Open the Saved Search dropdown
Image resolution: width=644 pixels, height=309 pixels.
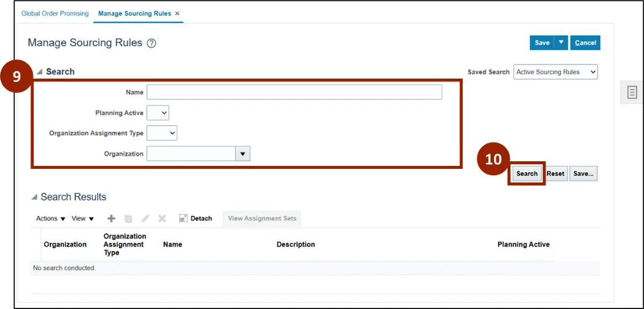click(556, 72)
